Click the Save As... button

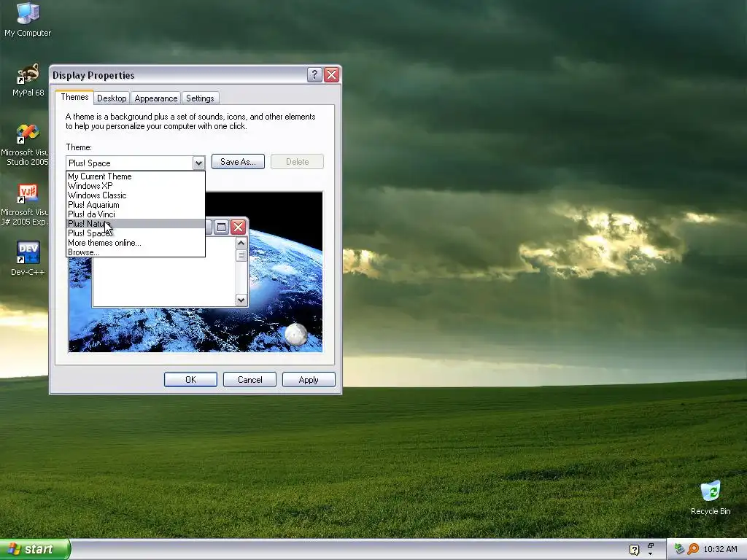click(x=238, y=162)
